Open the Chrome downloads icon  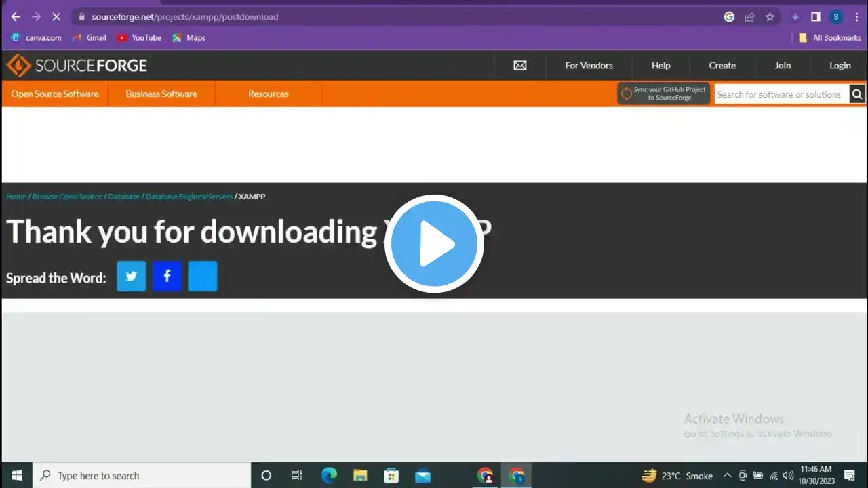point(795,17)
